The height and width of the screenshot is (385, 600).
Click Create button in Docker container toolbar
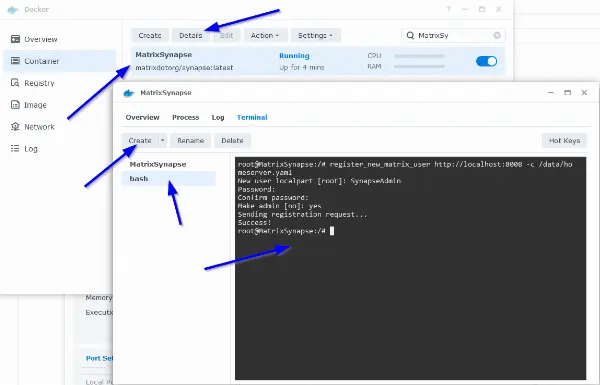click(150, 35)
